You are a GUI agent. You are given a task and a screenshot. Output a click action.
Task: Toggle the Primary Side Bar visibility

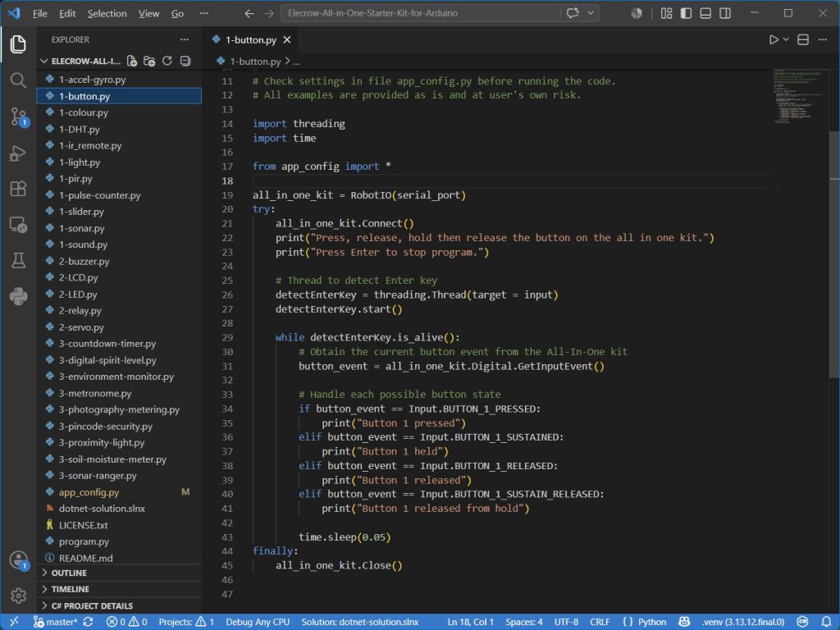(686, 13)
